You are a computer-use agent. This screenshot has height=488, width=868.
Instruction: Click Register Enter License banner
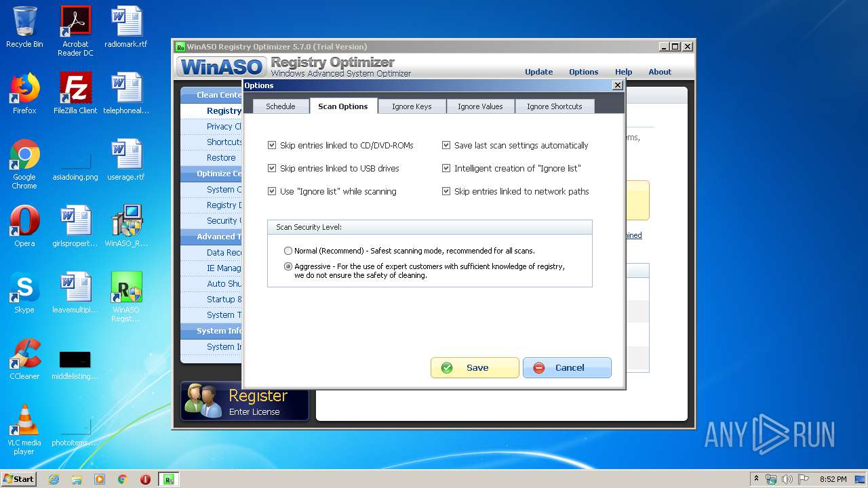pos(245,401)
